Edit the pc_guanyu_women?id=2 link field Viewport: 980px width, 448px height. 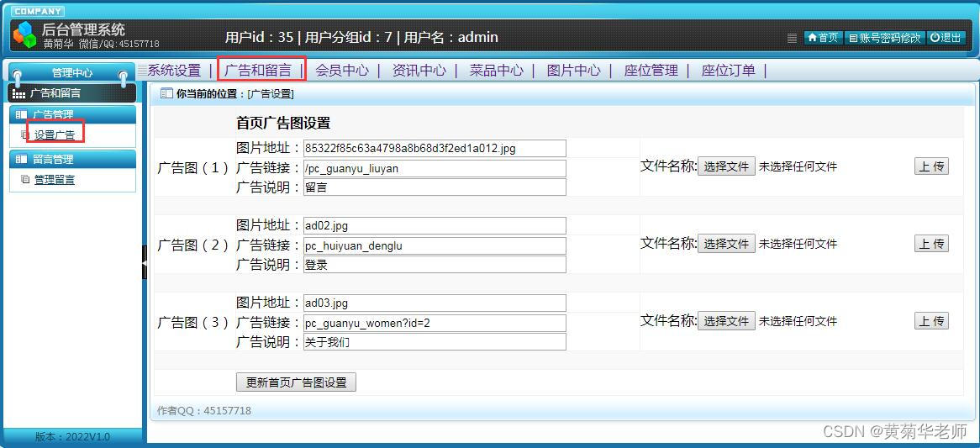435,323
